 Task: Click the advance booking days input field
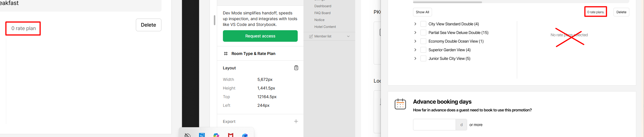pyautogui.click(x=434, y=125)
